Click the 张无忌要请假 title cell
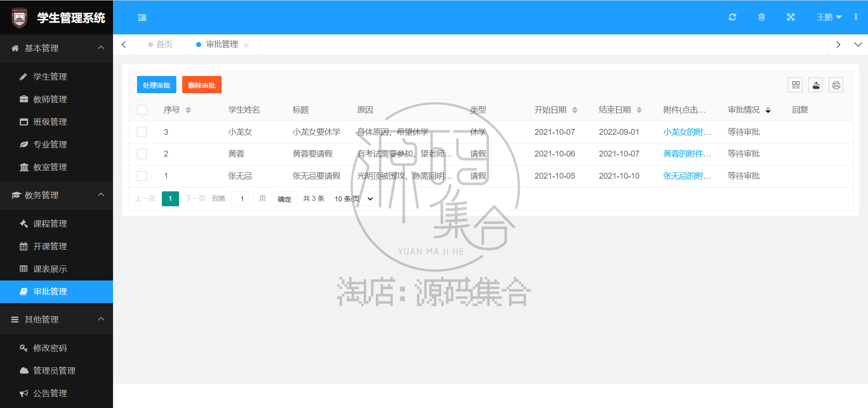868x408 pixels. pos(316,176)
